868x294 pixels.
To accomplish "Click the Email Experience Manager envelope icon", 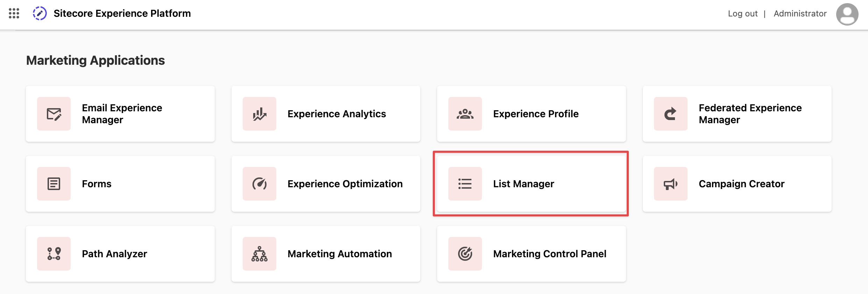I will click(x=54, y=114).
